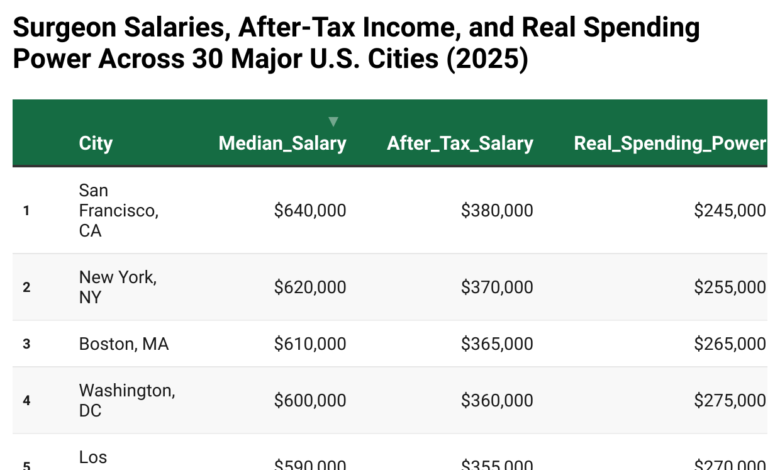Click the chart title about Surgeon Salaries
Viewport: 780px width, 470px height.
coord(356,43)
